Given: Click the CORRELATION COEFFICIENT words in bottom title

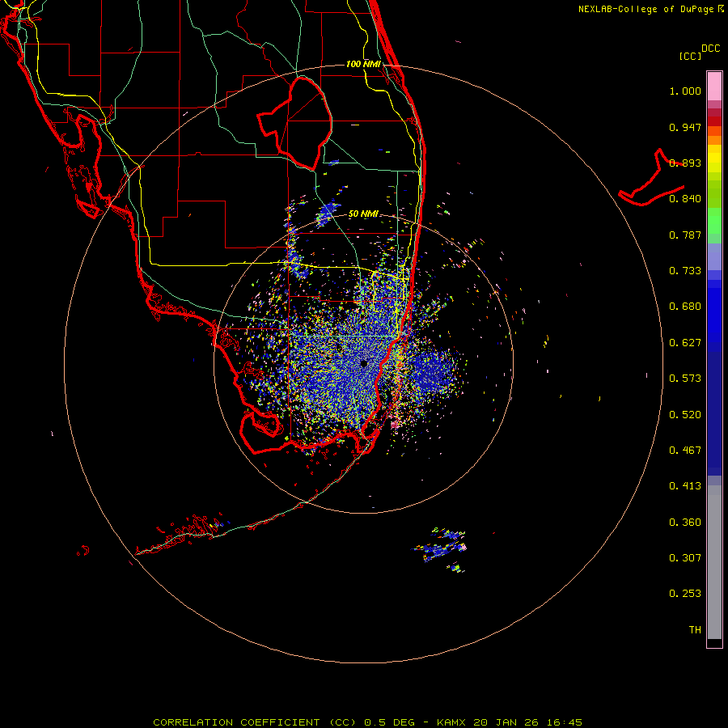Looking at the screenshot, I should point(236,722).
